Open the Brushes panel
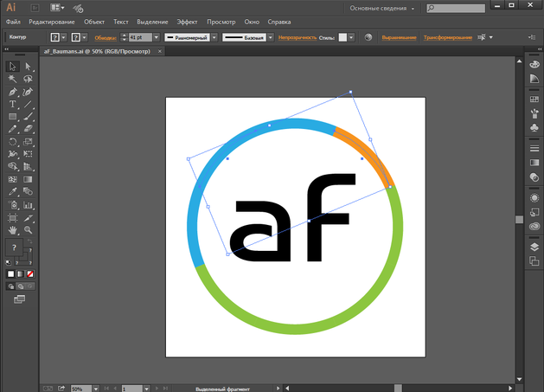544x392 pixels. pos(534,113)
